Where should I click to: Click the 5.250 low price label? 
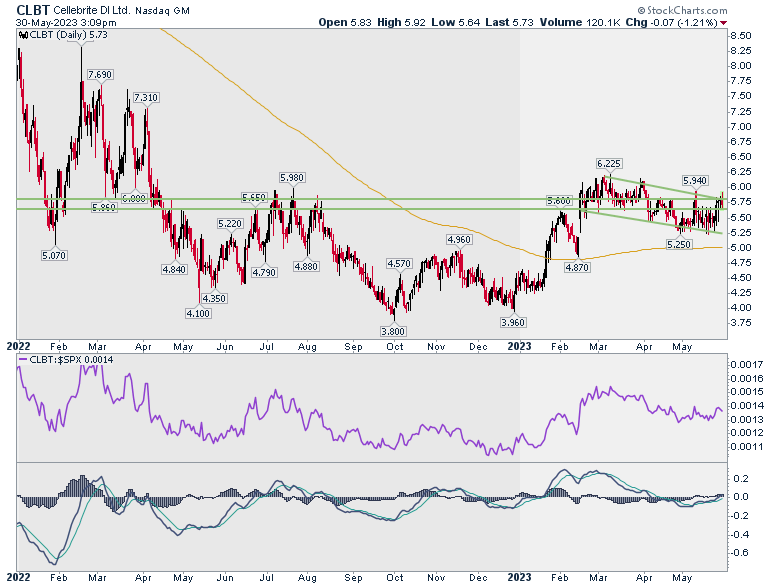(x=679, y=245)
